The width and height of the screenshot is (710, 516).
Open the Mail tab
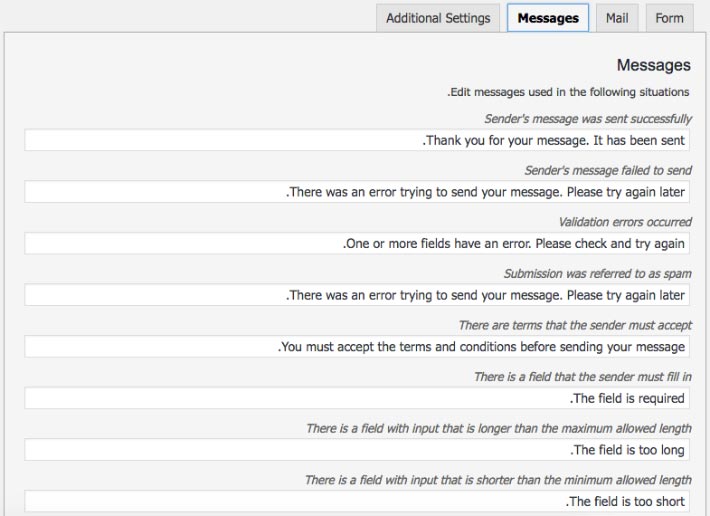click(617, 18)
